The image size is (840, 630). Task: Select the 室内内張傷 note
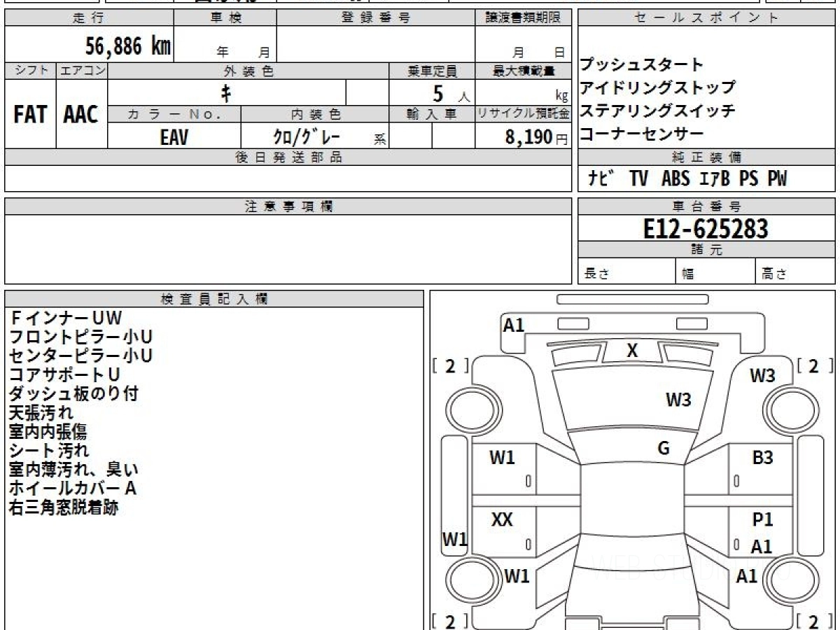tap(48, 431)
